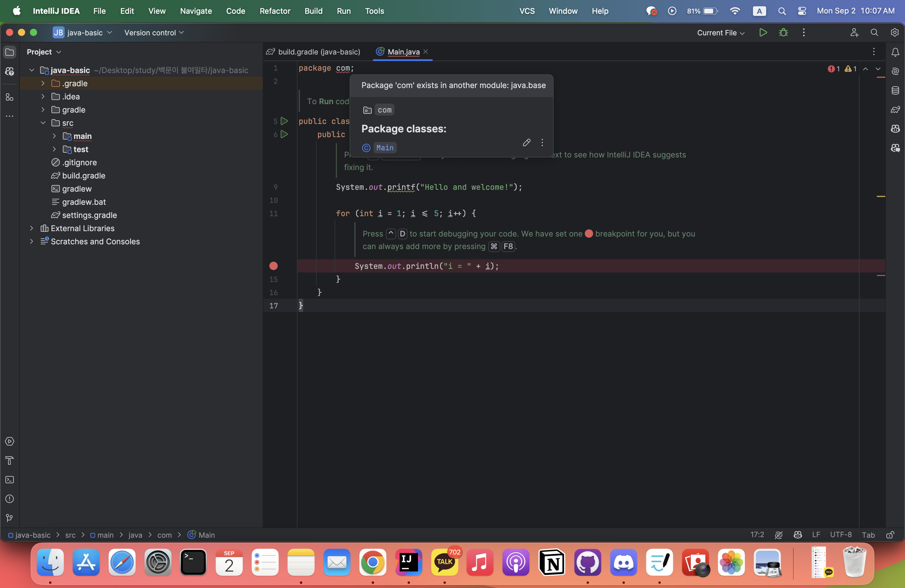The image size is (905, 588).
Task: Click the Notifications bell icon
Action: 895,51
